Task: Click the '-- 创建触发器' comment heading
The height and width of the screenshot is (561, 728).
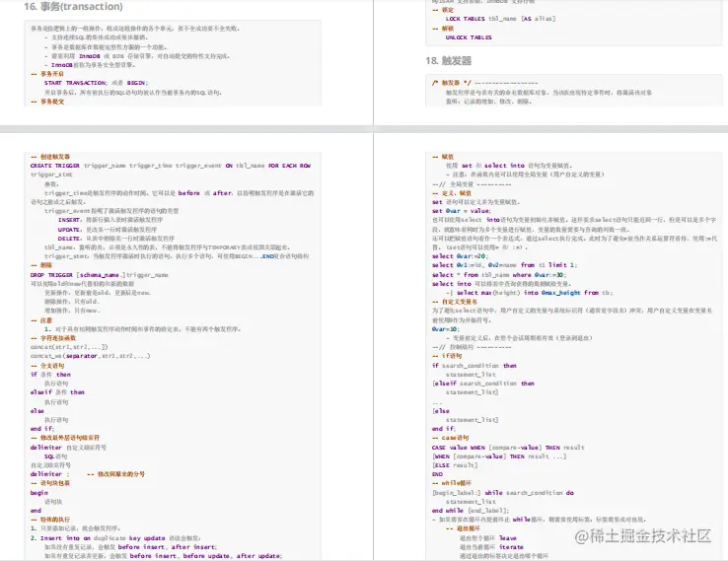Action: tap(50, 157)
